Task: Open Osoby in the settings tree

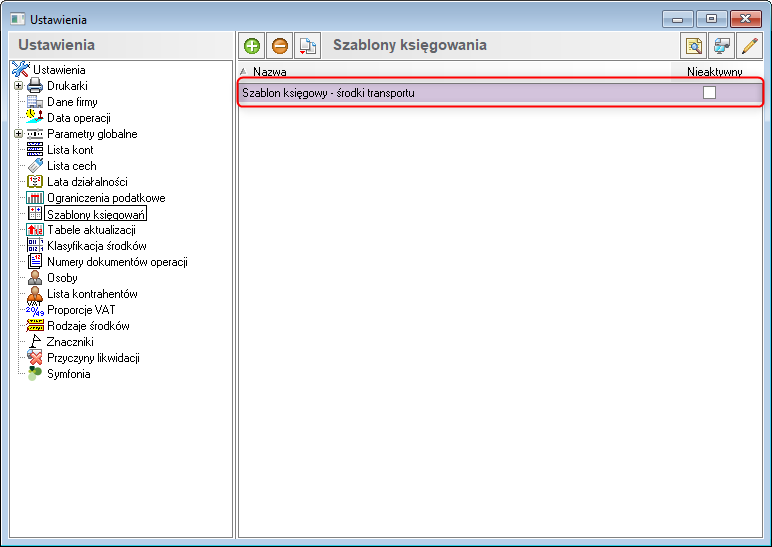Action: coord(63,278)
